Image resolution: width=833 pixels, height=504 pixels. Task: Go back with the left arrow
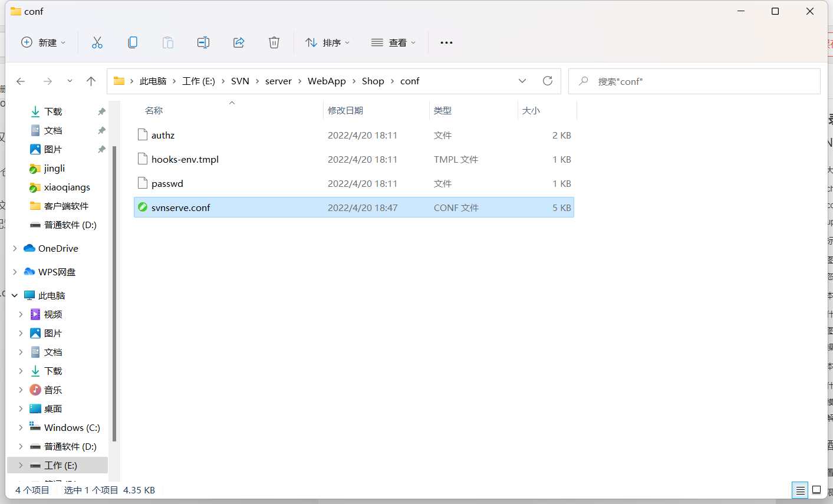click(21, 81)
